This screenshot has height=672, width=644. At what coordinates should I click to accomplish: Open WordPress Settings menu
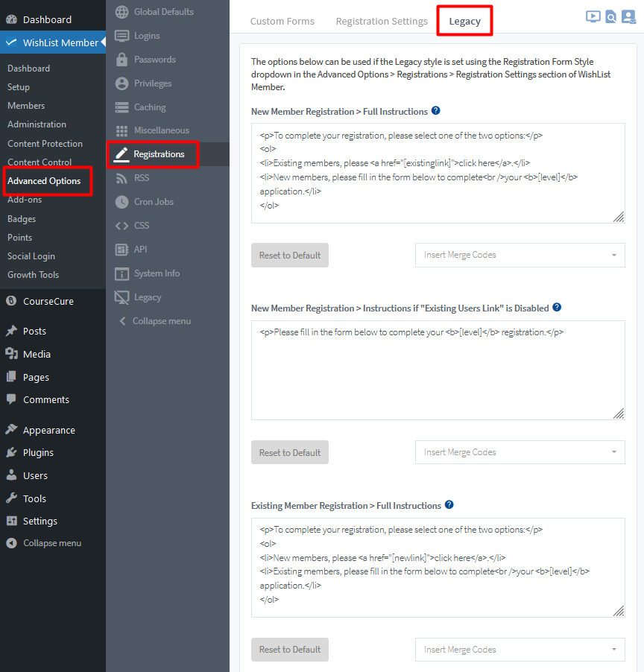pyautogui.click(x=40, y=522)
